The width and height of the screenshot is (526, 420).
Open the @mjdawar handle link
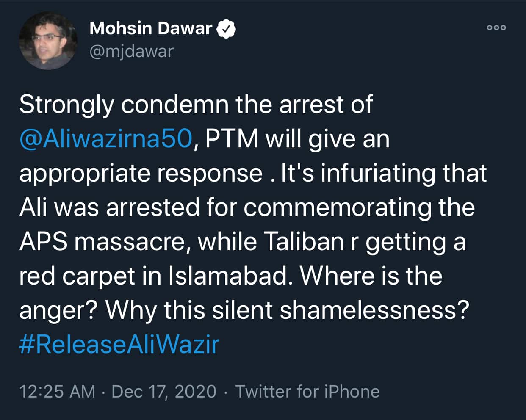[x=132, y=51]
